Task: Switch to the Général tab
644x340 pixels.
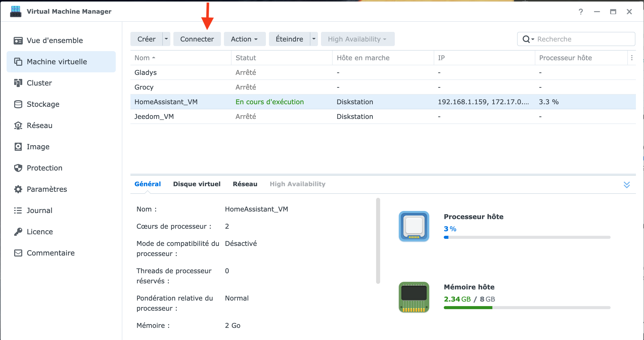Action: (x=148, y=184)
